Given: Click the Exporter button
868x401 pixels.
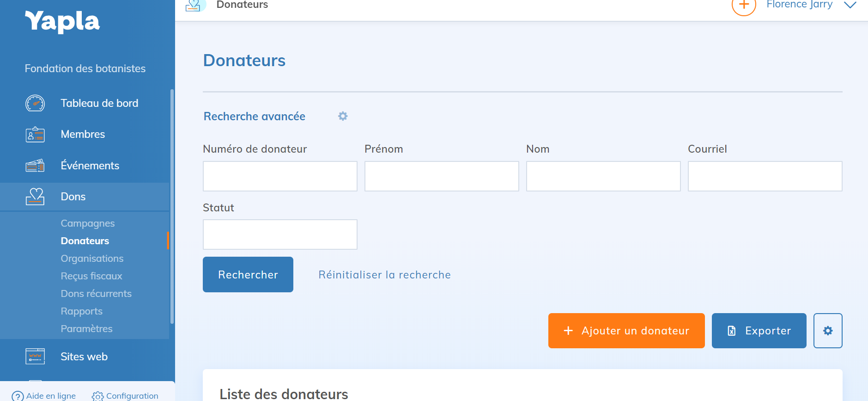Looking at the screenshot, I should click(759, 331).
